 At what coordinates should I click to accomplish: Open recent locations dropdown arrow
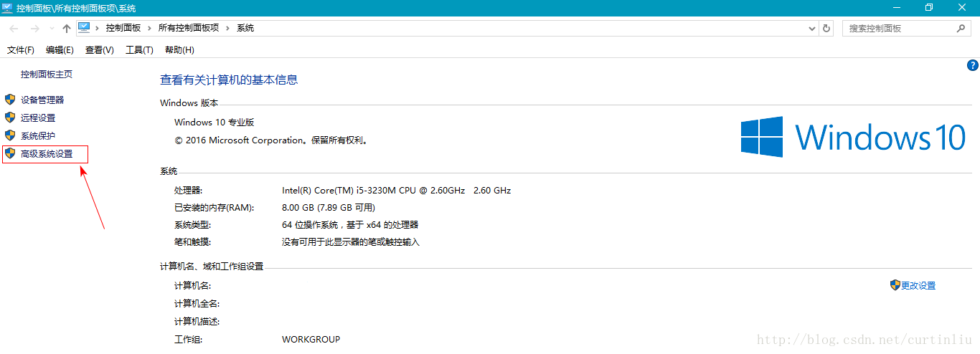[x=52, y=29]
